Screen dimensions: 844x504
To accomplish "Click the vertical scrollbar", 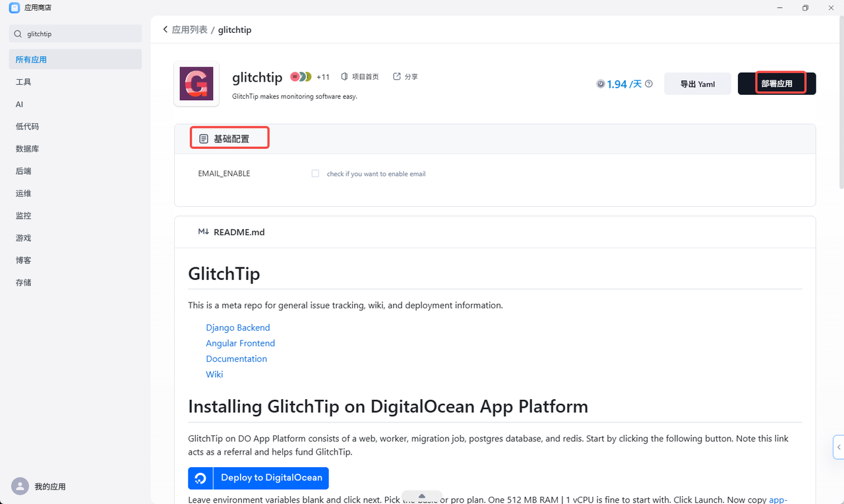I will pos(840,101).
